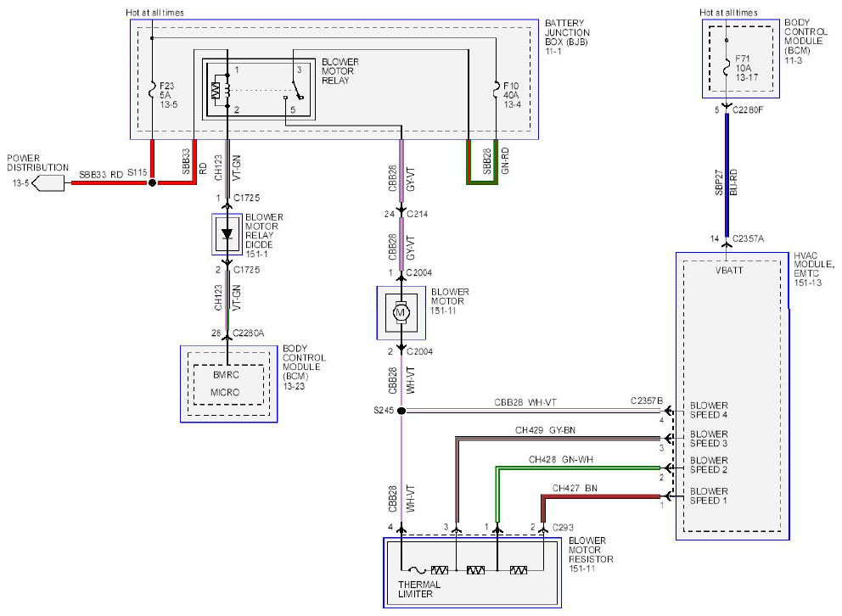Select the horizontal SBB33 RD wire label

101,175
